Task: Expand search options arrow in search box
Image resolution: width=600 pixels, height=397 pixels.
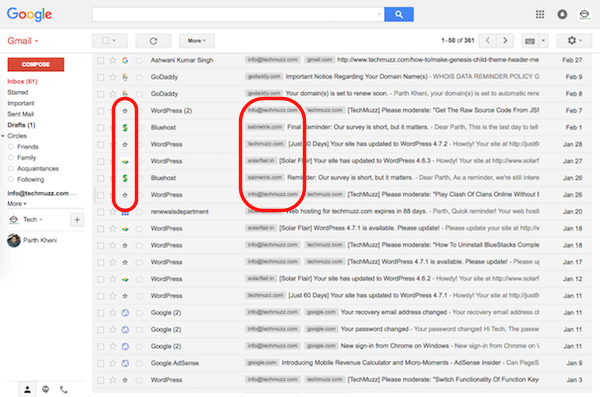Action: click(x=379, y=15)
